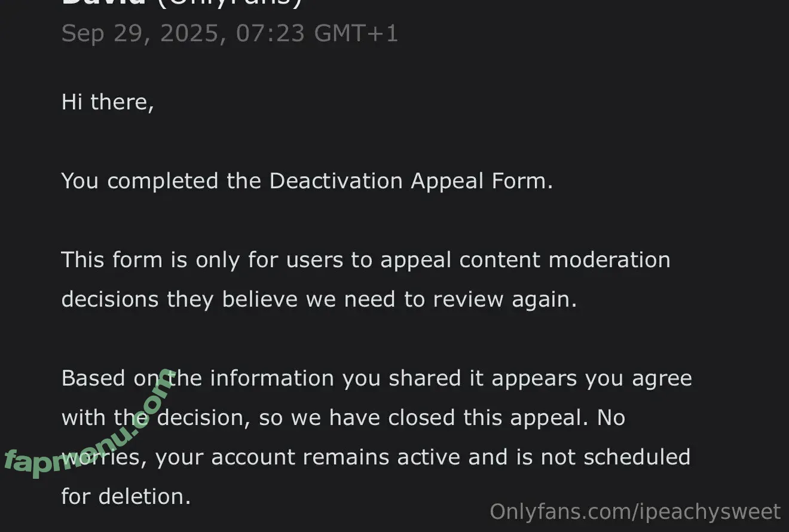Viewport: 789px width, 532px height.
Task: Click the Onlyfans.com/ipeachysweet watermark link
Action: 635,512
